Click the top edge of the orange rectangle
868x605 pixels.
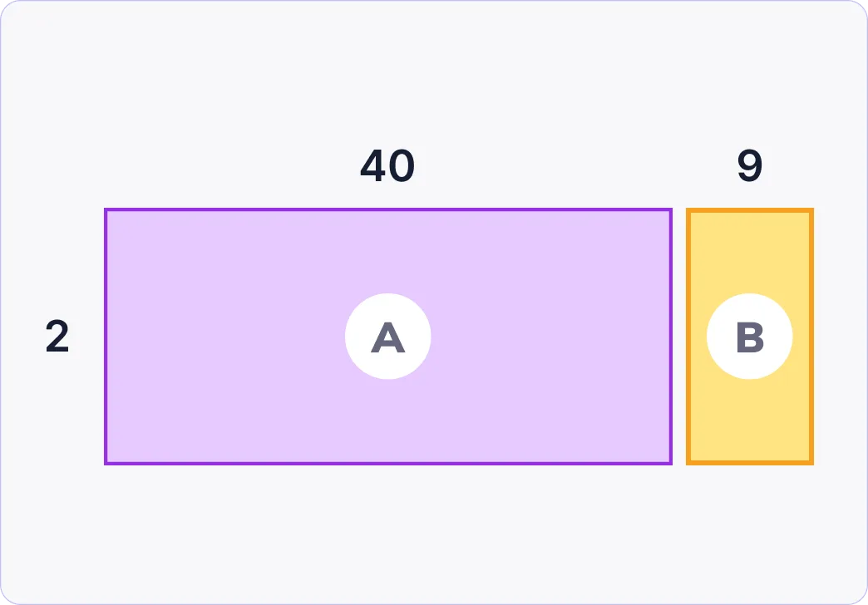click(749, 209)
